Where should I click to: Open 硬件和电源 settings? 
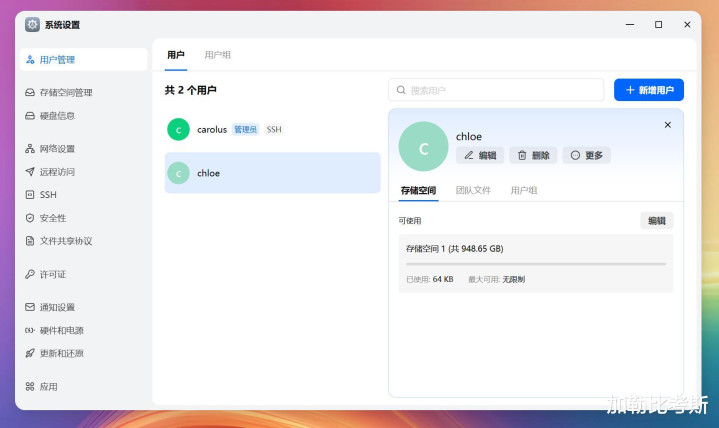[55, 330]
